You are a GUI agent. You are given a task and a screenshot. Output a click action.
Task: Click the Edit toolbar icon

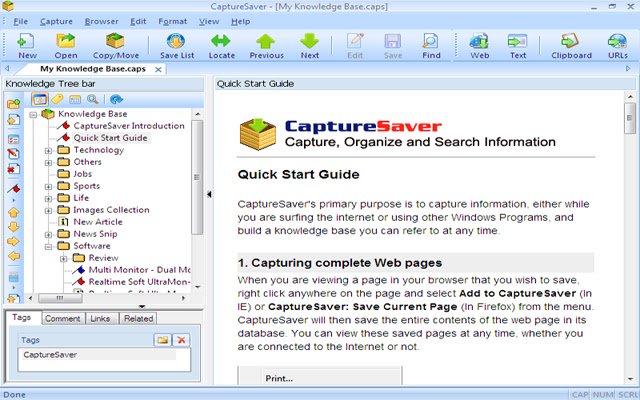point(355,41)
